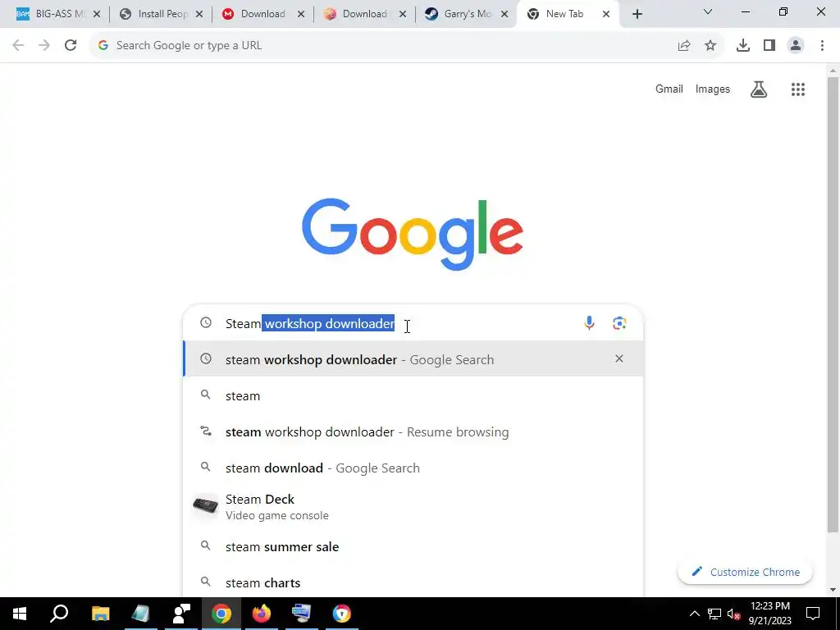Close the Garry's Mod tab

504,15
